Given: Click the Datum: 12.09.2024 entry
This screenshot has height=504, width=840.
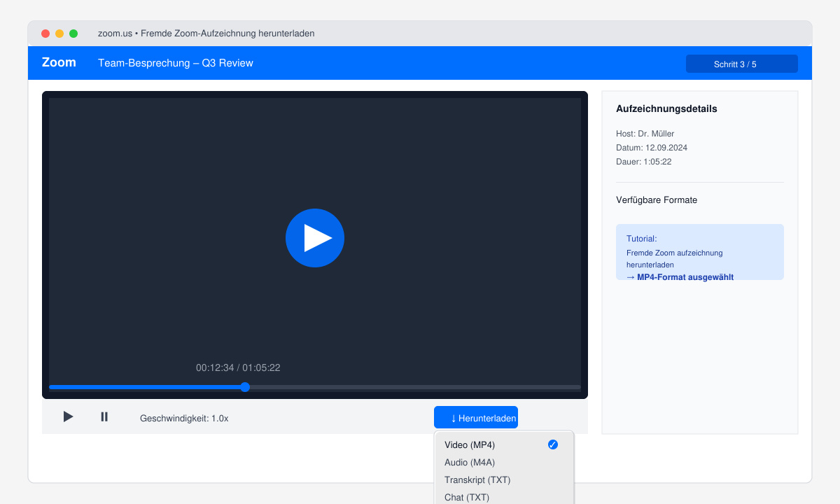Looking at the screenshot, I should point(652,148).
